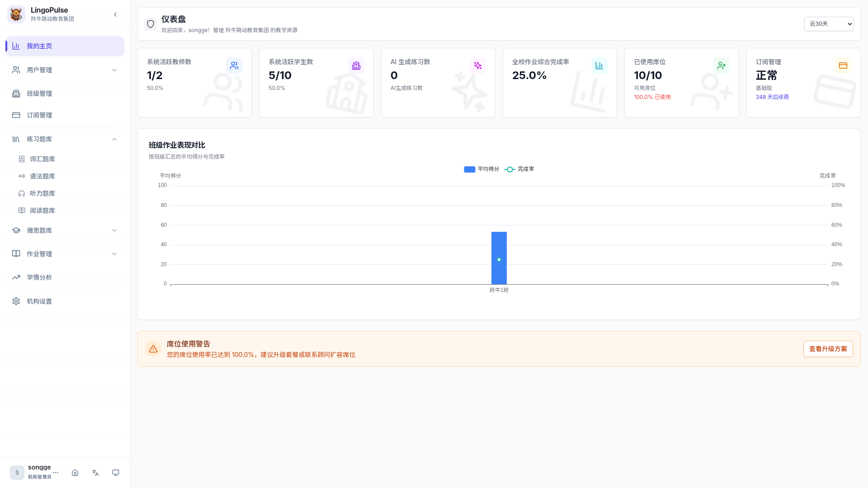Click the home icon in the bottom bar

pos(75,473)
